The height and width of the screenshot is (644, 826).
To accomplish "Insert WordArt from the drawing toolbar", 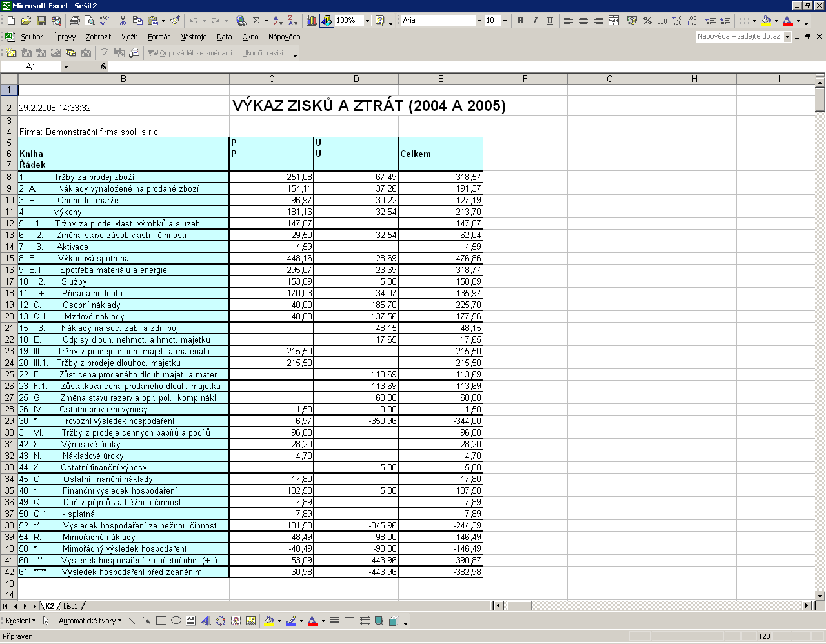I will click(206, 621).
